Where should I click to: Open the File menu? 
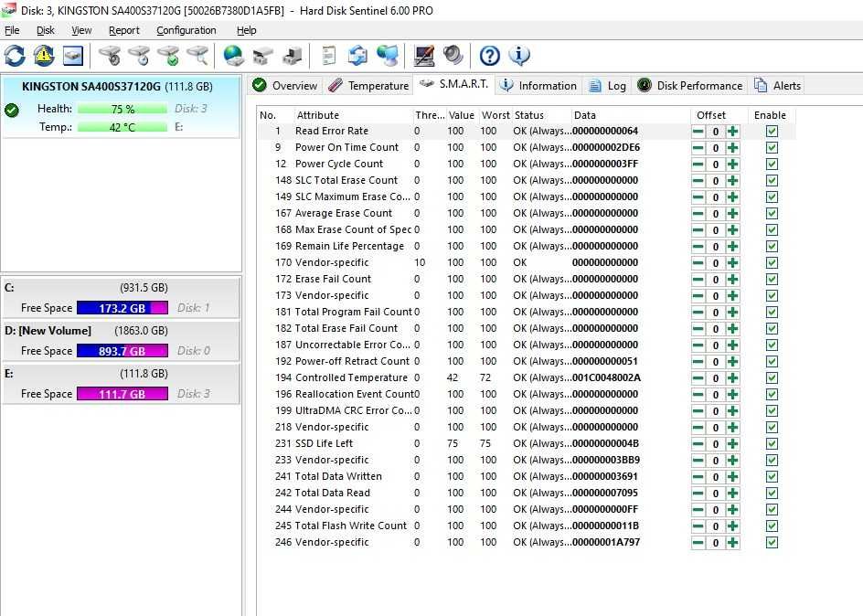point(12,30)
